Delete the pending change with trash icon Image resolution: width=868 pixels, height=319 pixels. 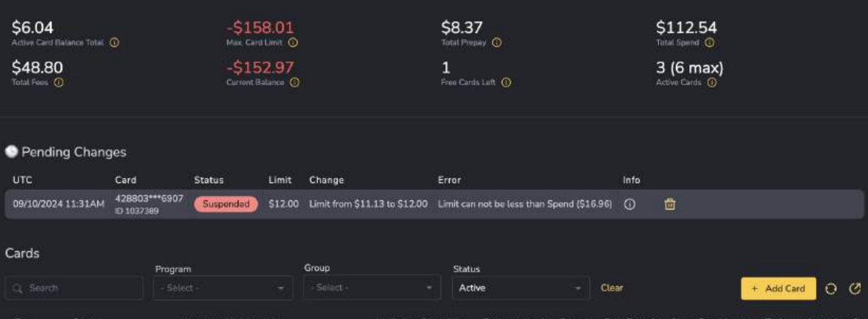pyautogui.click(x=670, y=204)
